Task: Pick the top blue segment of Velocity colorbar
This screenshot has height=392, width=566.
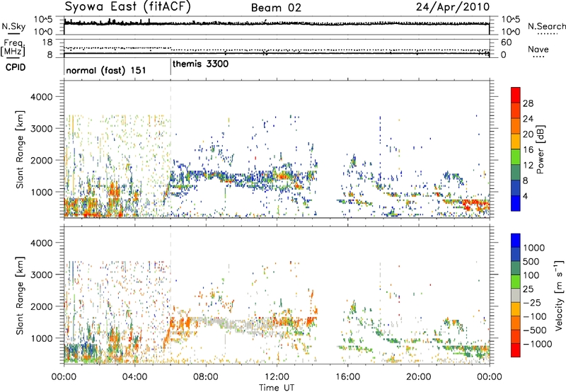Action: click(516, 241)
